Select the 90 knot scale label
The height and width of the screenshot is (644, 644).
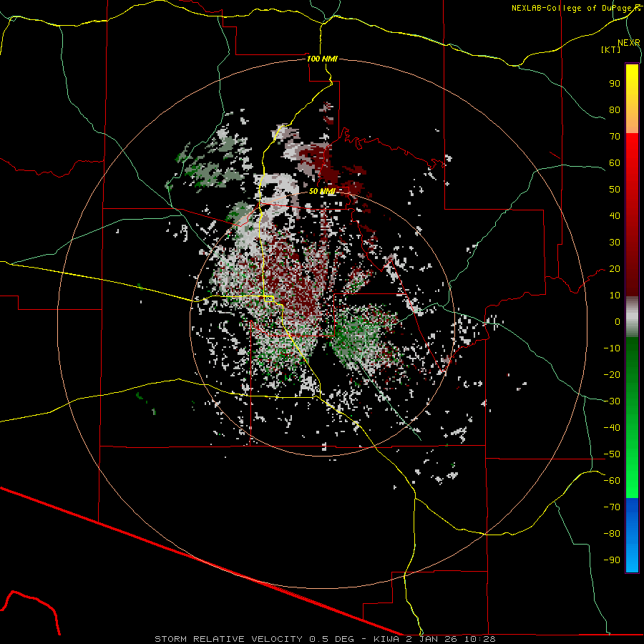point(615,84)
